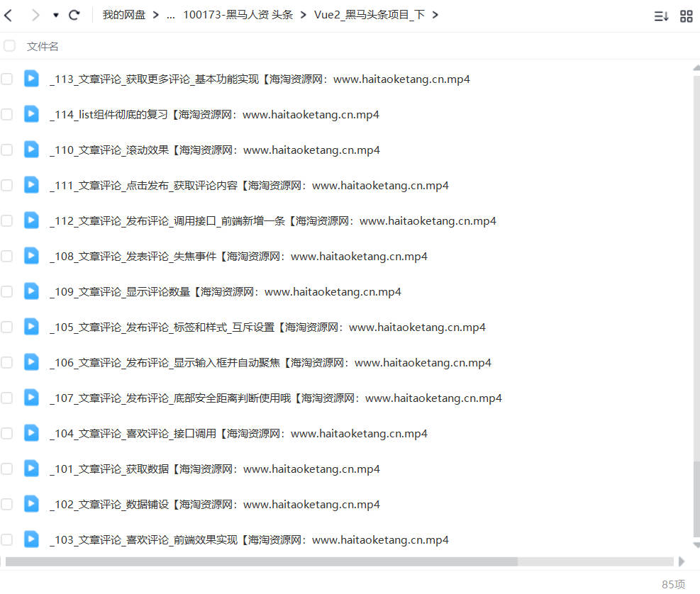This screenshot has width=700, height=594.
Task: Click video icon of _105_互斥设置 file
Action: (31, 326)
